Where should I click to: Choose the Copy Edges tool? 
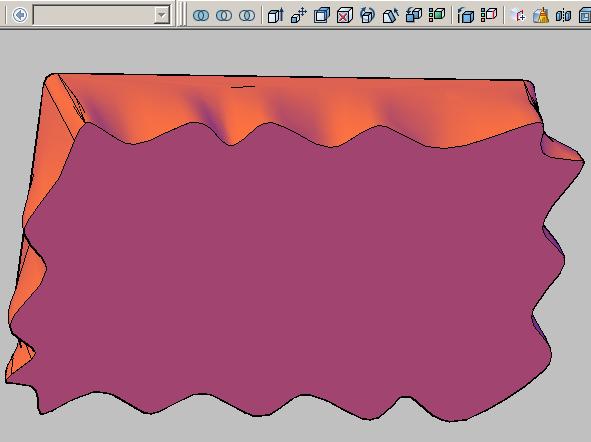coord(465,15)
